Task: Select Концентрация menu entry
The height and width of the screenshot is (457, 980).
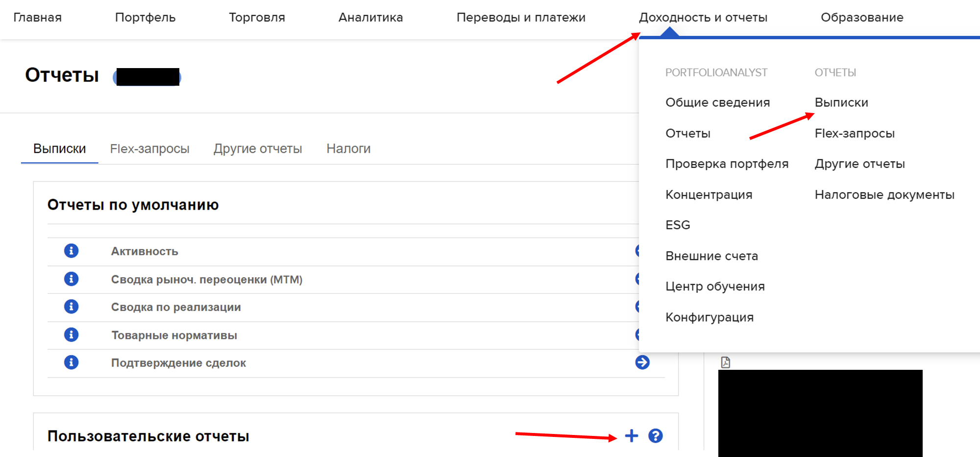Action: tap(709, 194)
